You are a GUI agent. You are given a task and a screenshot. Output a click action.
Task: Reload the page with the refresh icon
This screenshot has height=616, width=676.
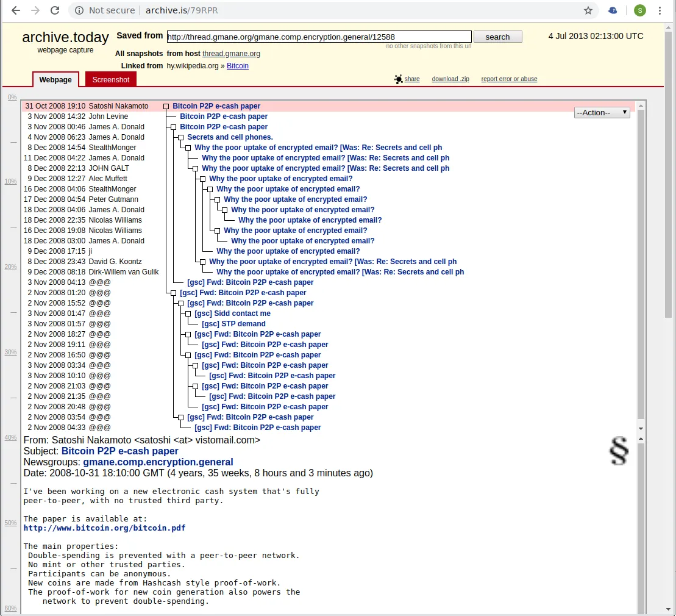click(x=55, y=10)
